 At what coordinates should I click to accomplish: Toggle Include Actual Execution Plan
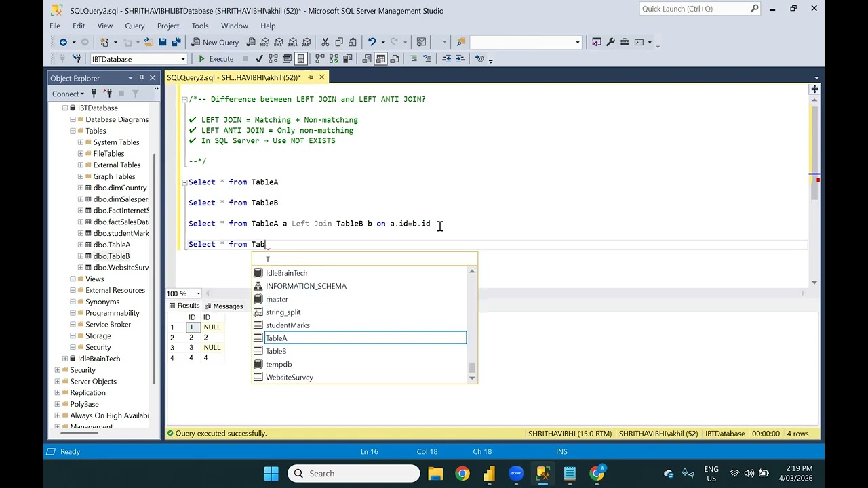pos(319,59)
